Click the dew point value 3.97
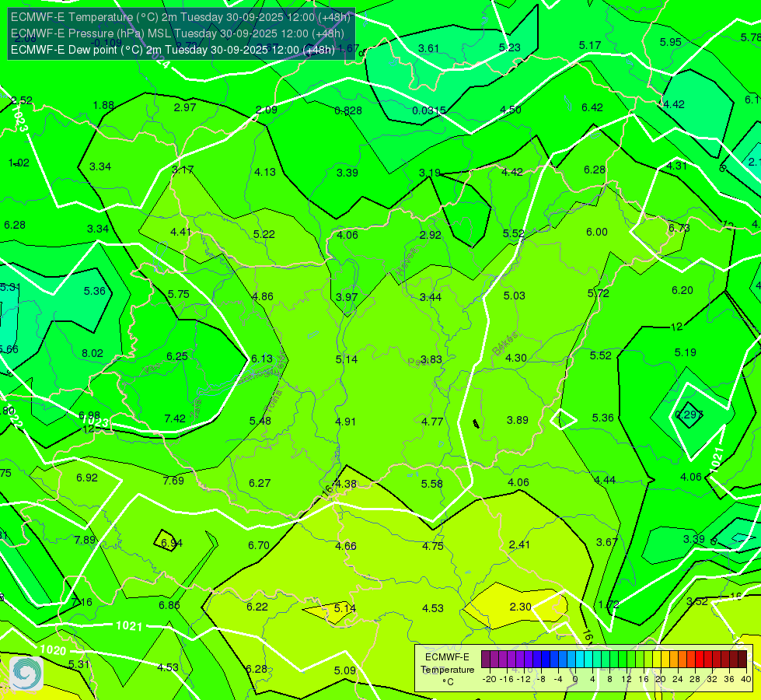Viewport: 761px width, 700px height. [x=347, y=297]
